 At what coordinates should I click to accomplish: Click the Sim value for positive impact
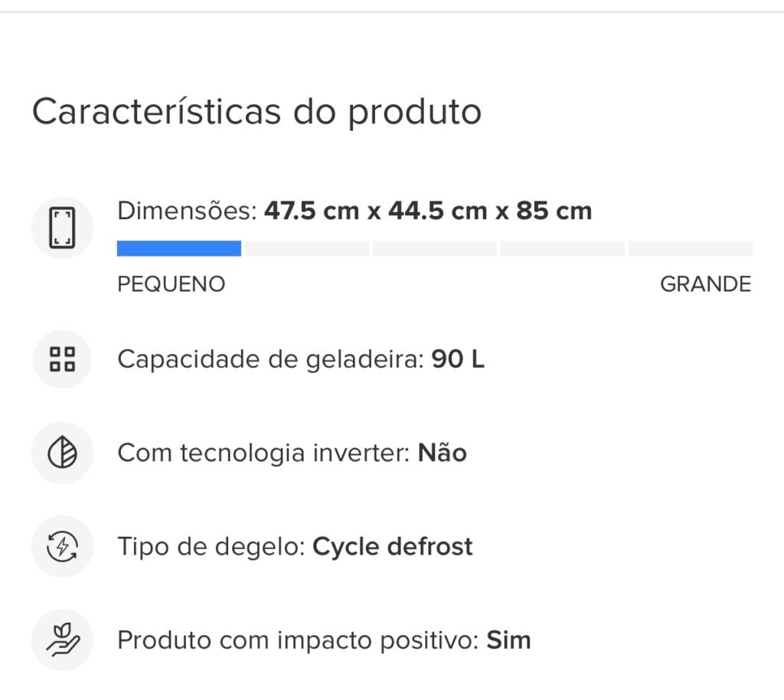click(508, 640)
